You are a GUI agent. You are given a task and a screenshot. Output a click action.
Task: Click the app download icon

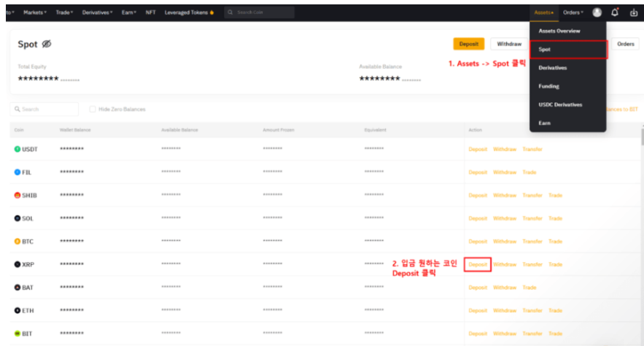click(x=634, y=12)
